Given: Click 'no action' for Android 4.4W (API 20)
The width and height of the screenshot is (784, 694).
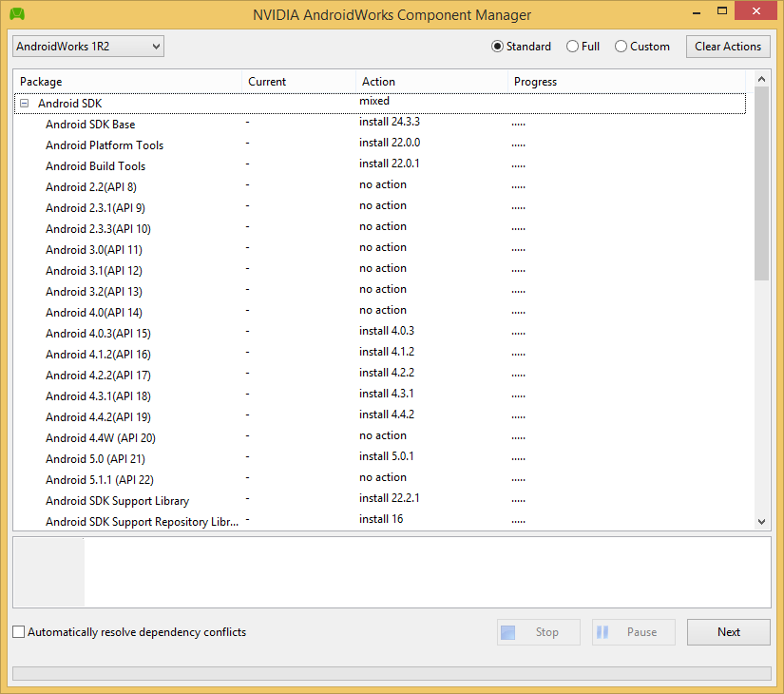Looking at the screenshot, I should point(383,435).
